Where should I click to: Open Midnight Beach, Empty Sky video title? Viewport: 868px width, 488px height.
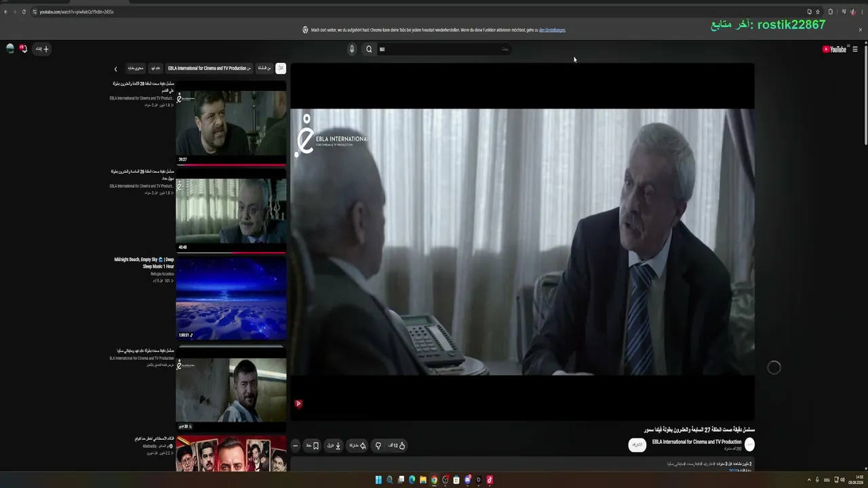point(144,263)
